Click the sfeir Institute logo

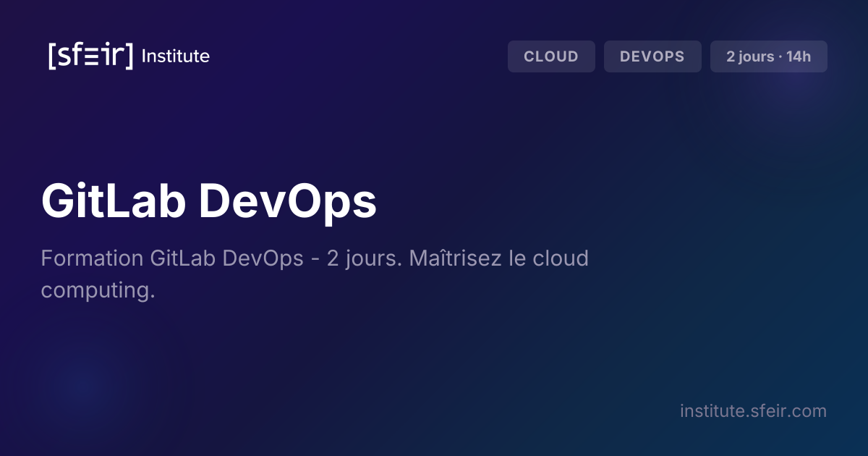[x=129, y=56]
